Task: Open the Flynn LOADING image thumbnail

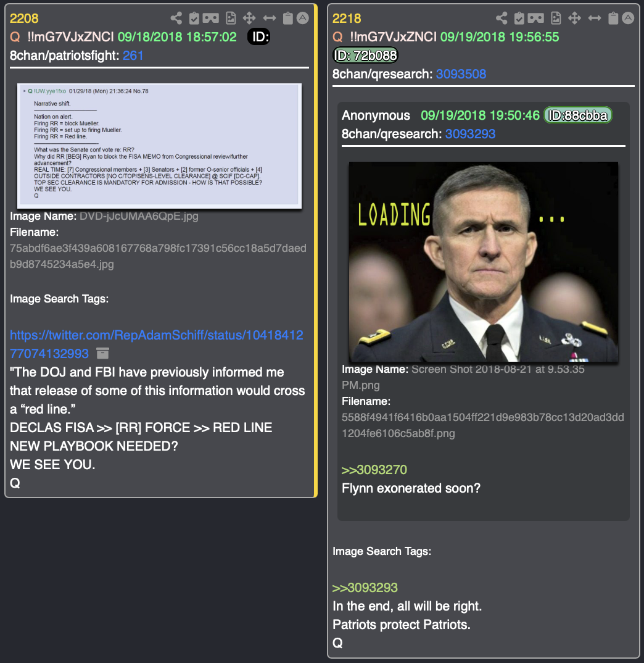Action: 484,262
